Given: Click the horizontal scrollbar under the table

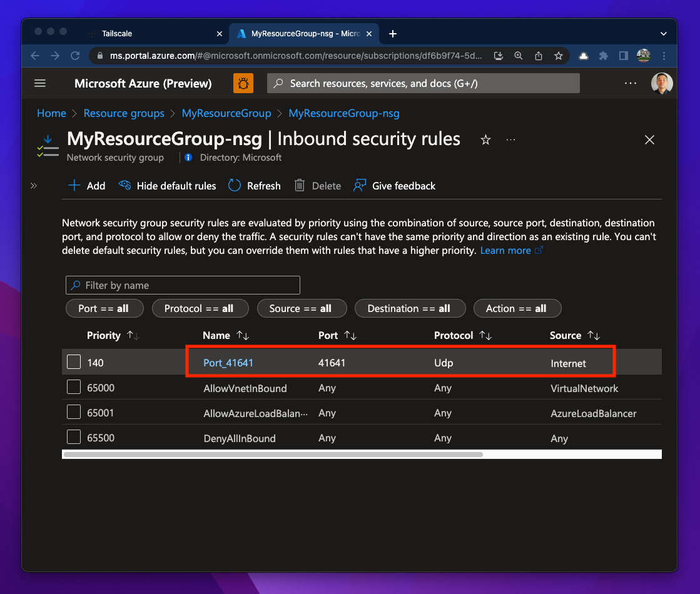Looking at the screenshot, I should (273, 455).
